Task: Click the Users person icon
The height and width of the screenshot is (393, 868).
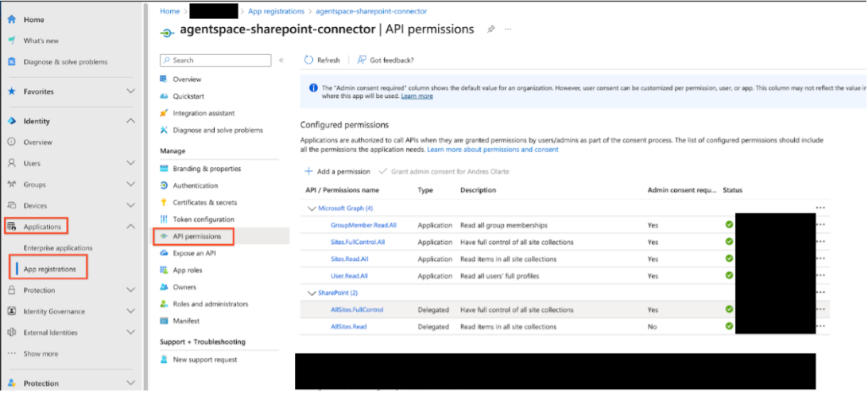Action: tap(12, 163)
